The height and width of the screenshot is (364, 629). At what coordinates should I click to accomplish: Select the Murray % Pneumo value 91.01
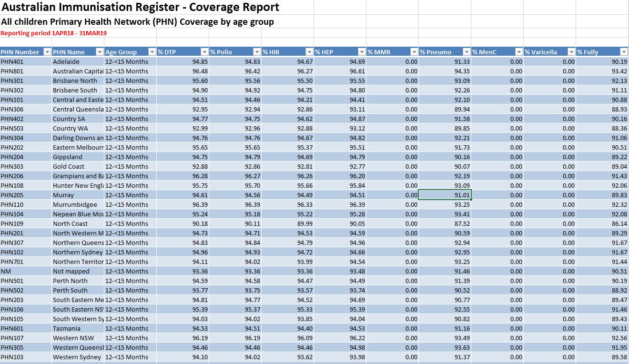click(x=445, y=195)
